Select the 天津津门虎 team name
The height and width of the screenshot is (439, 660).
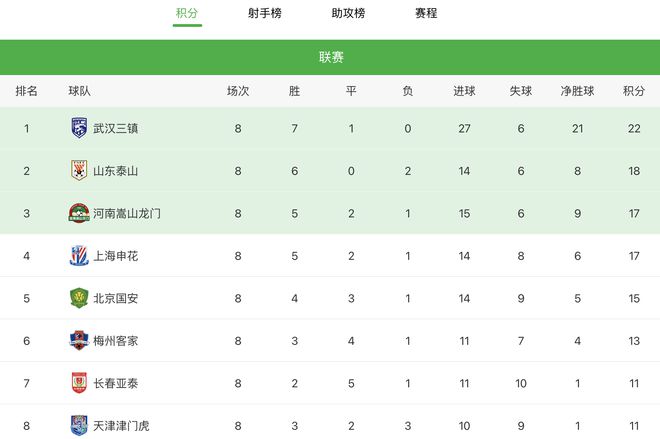click(121, 426)
